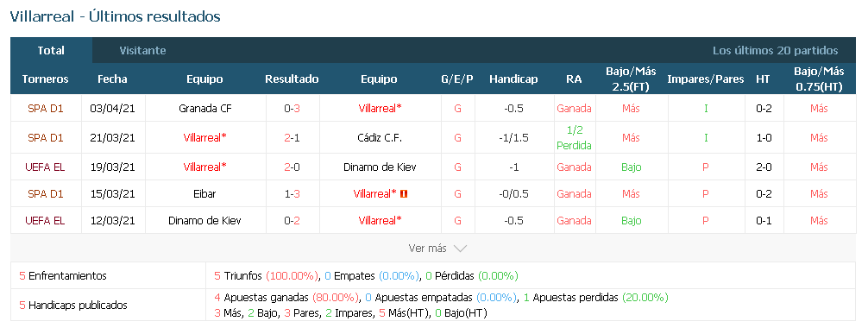This screenshot has height=334, width=868.
Task: Expand the Ver más chevron arrow
Action: [460, 249]
